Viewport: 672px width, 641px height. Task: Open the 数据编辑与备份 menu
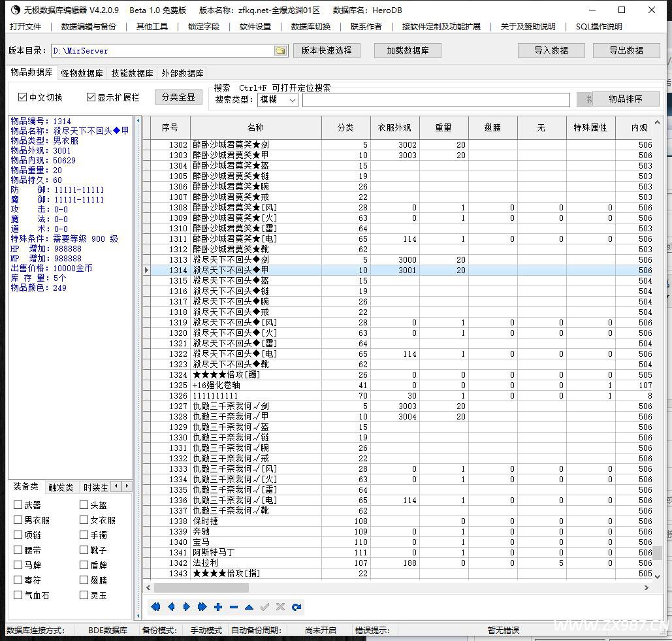[x=88, y=27]
